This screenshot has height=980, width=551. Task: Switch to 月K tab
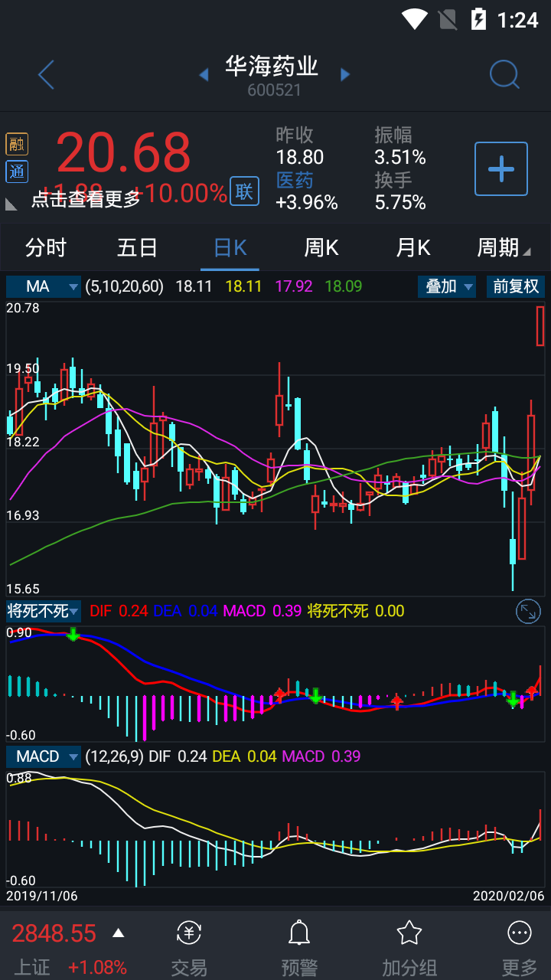413,247
